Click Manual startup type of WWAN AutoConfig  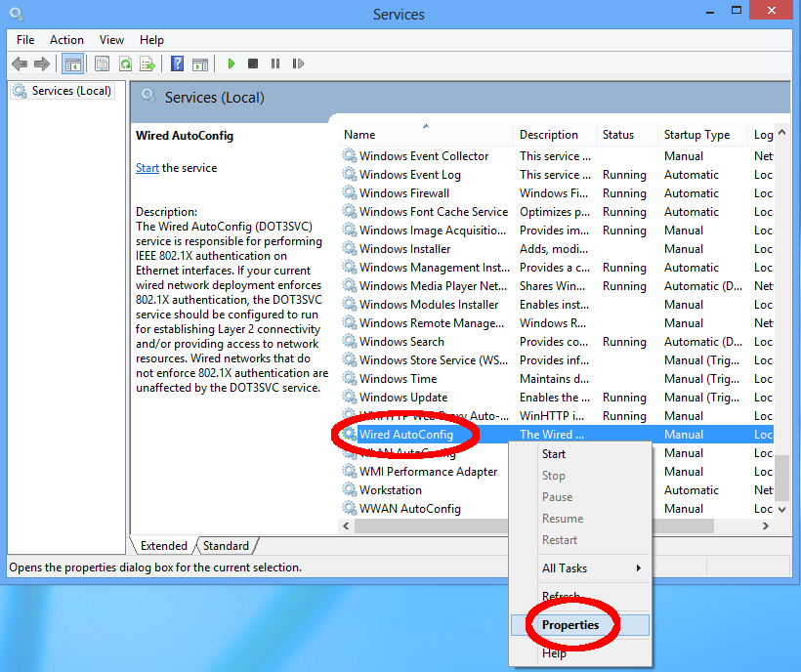click(684, 509)
